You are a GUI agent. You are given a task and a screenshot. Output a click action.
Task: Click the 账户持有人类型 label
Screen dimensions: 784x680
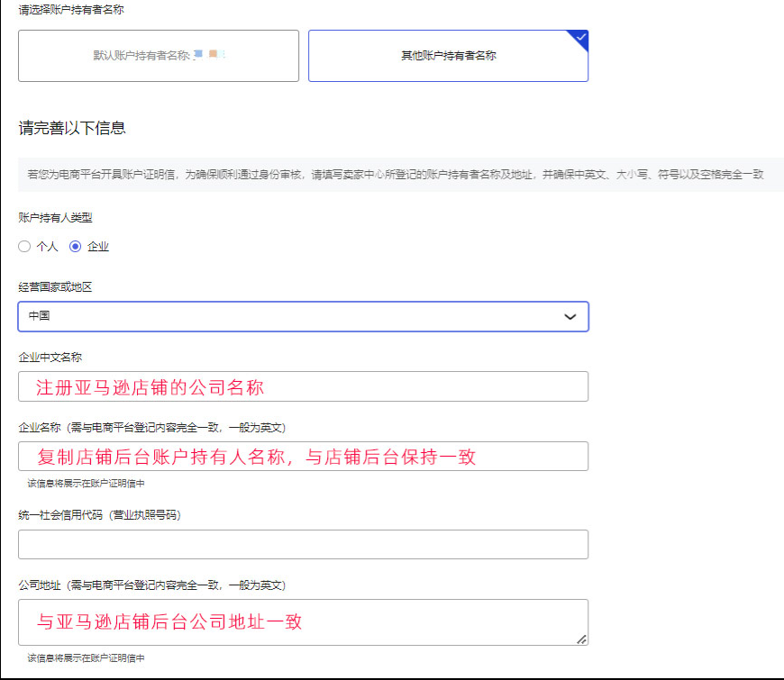(56, 218)
